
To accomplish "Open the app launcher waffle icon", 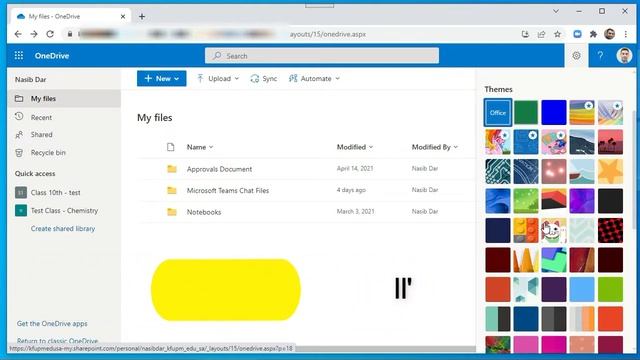I will click(x=19, y=56).
